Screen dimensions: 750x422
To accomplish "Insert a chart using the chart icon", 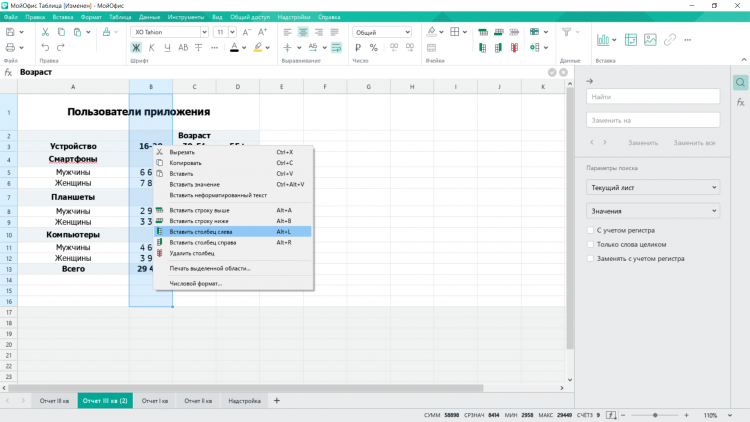I will tap(605, 39).
